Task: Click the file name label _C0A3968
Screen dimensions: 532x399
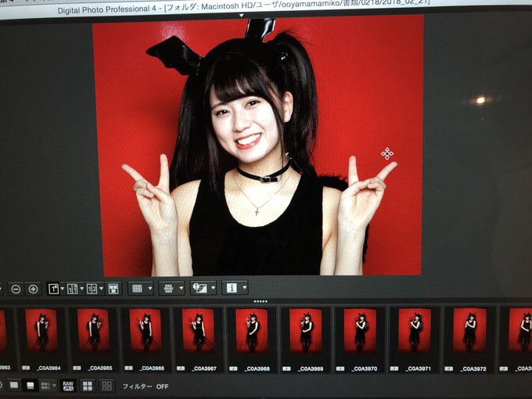Action: pyautogui.click(x=257, y=368)
